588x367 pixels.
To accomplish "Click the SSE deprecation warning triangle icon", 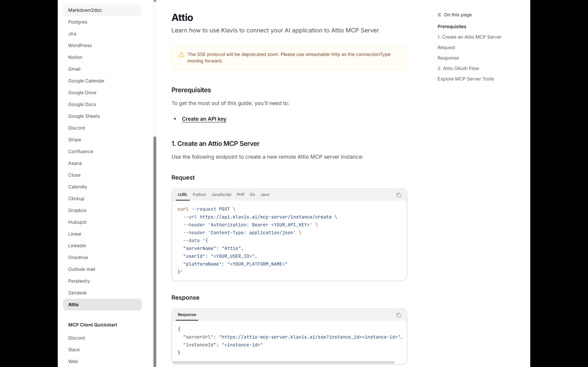I will (x=181, y=55).
